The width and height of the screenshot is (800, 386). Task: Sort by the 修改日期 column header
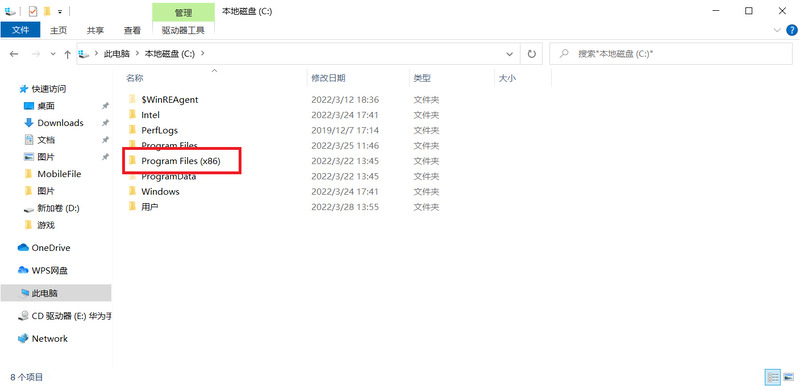coord(329,78)
